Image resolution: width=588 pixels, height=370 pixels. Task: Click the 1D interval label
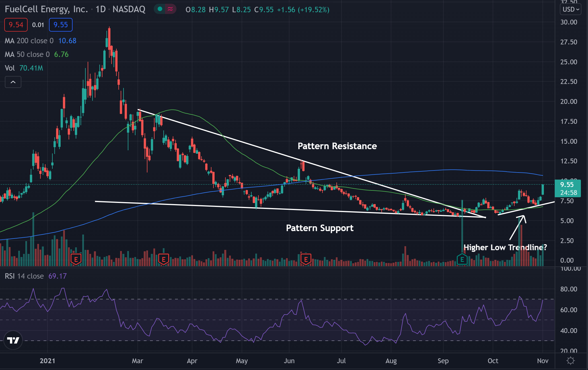100,9
